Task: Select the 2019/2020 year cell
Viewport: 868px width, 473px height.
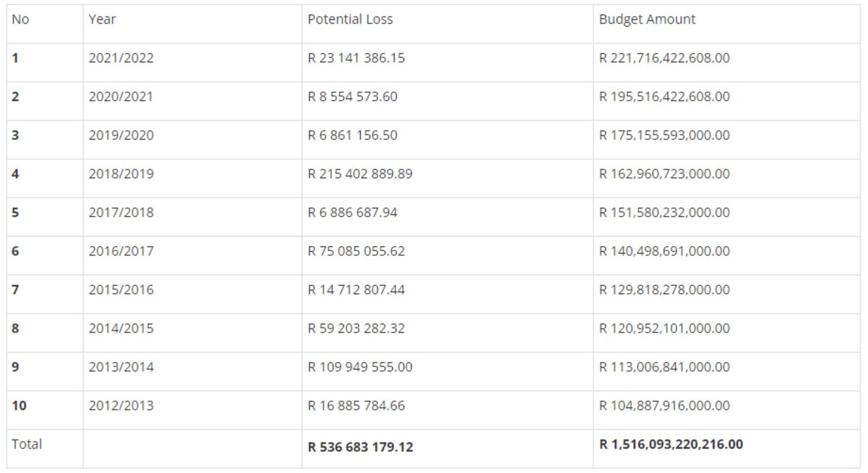Action: (x=121, y=135)
